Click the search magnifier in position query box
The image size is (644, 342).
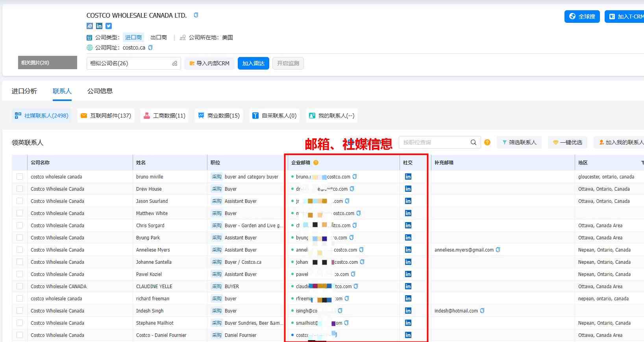pos(474,142)
